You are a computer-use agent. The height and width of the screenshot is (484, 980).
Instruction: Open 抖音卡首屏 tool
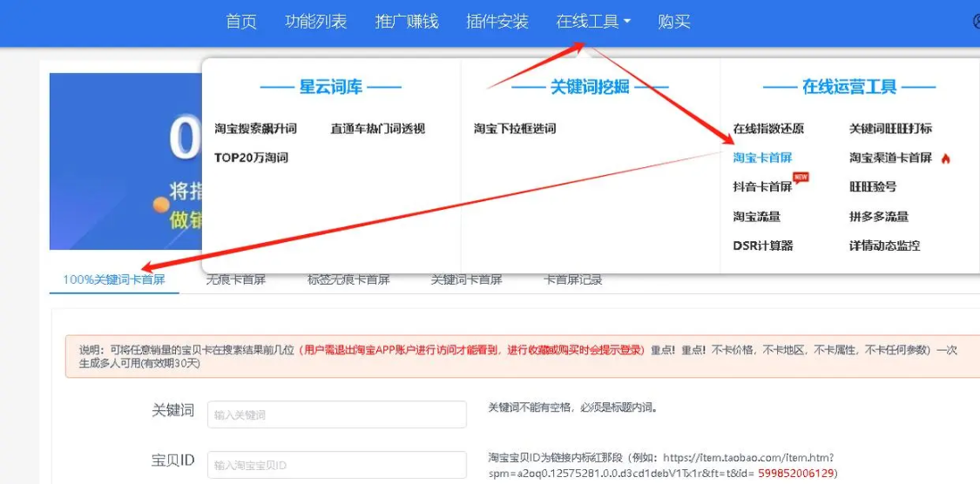[x=762, y=187]
